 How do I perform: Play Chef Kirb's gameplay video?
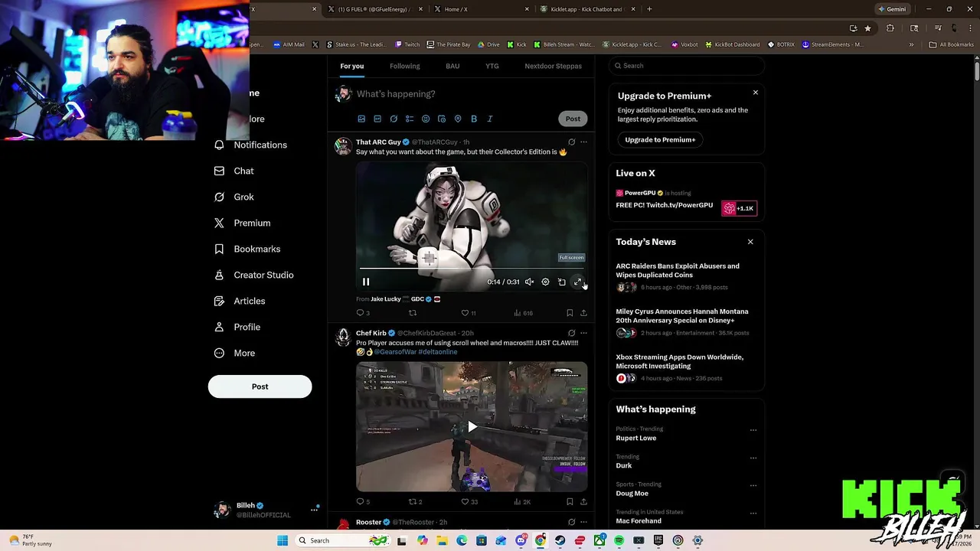pos(472,427)
